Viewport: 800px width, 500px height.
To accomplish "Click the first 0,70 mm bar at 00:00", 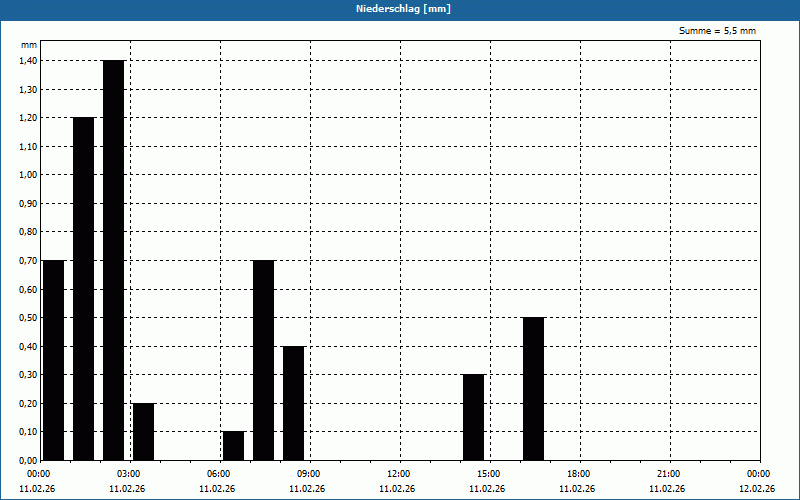I will [x=54, y=360].
